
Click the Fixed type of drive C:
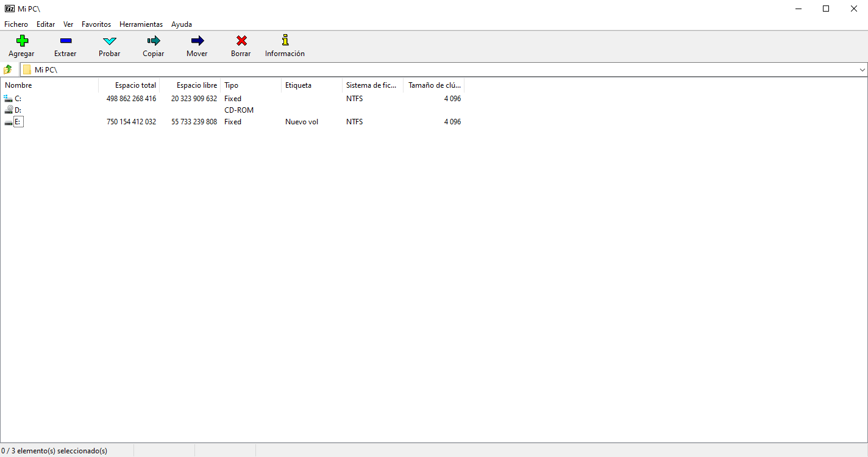point(233,99)
